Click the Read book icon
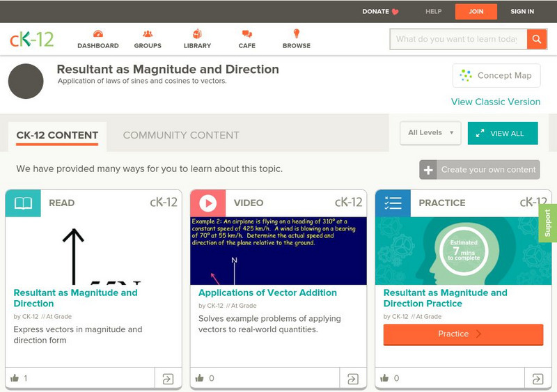This screenshot has width=557, height=392. click(23, 203)
